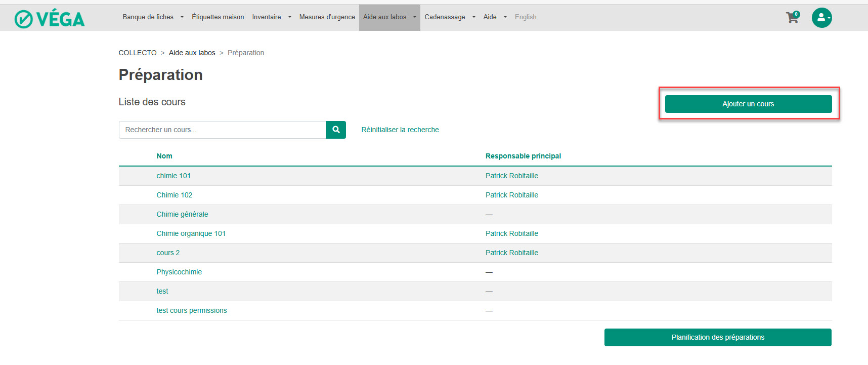Click the Ajouter un cours button
The image size is (868, 365).
748,104
